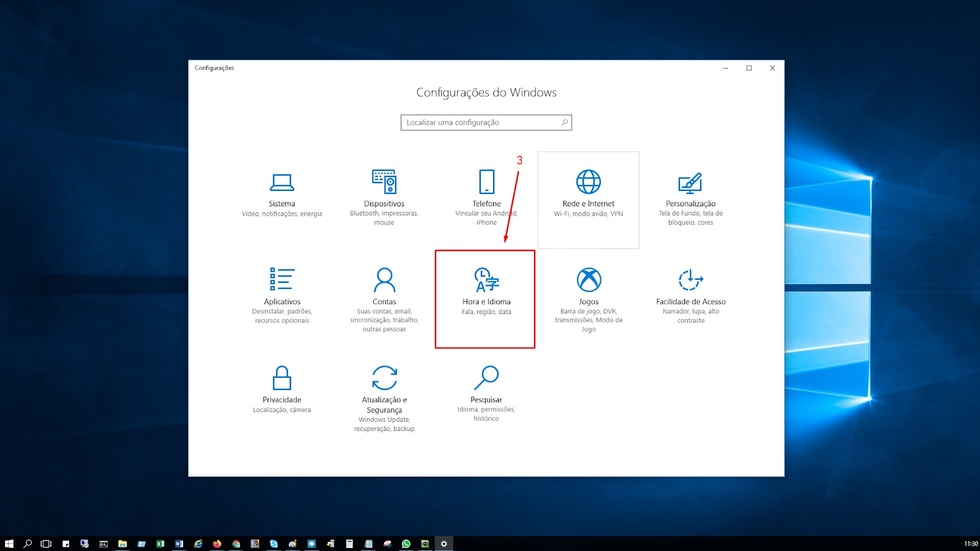
Task: Open Hora e Idioma settings
Action: 486,299
